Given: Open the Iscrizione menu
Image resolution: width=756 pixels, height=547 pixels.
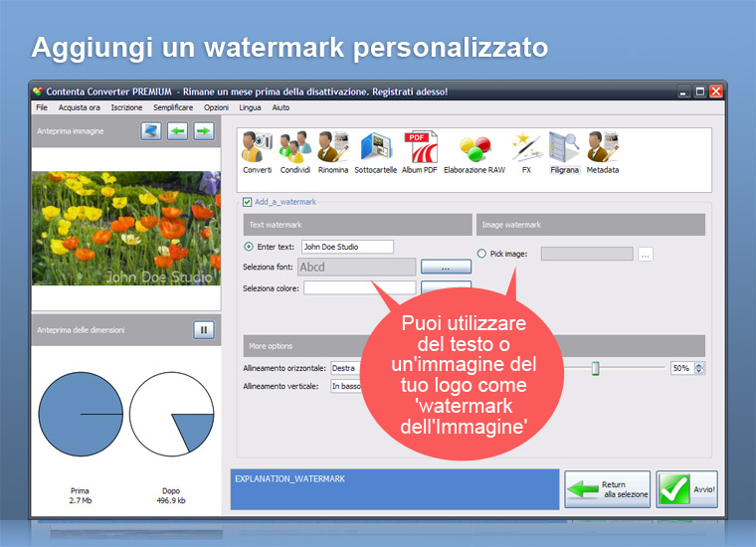Looking at the screenshot, I should pos(126,107).
